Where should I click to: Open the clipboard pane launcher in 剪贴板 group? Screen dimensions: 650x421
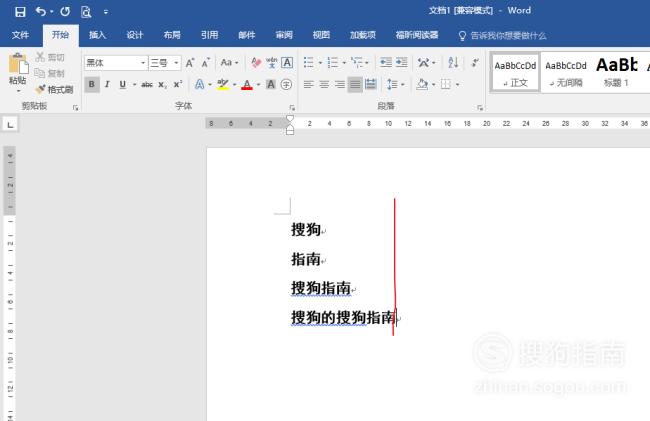75,108
